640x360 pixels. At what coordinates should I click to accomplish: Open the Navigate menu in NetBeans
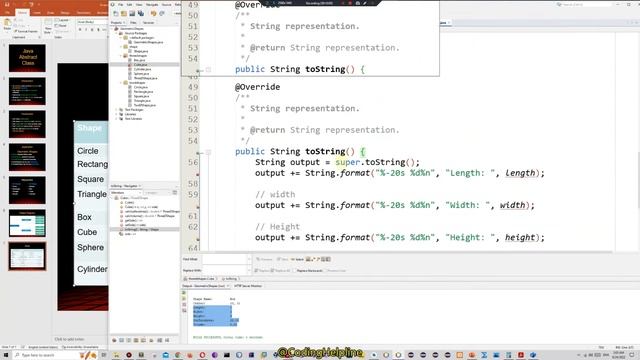(152, 4)
